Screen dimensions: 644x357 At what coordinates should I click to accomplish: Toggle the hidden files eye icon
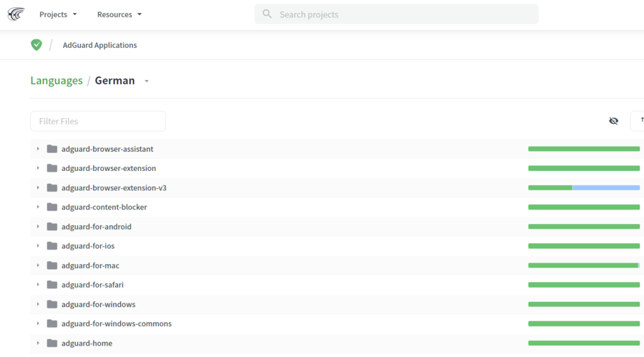pos(614,121)
